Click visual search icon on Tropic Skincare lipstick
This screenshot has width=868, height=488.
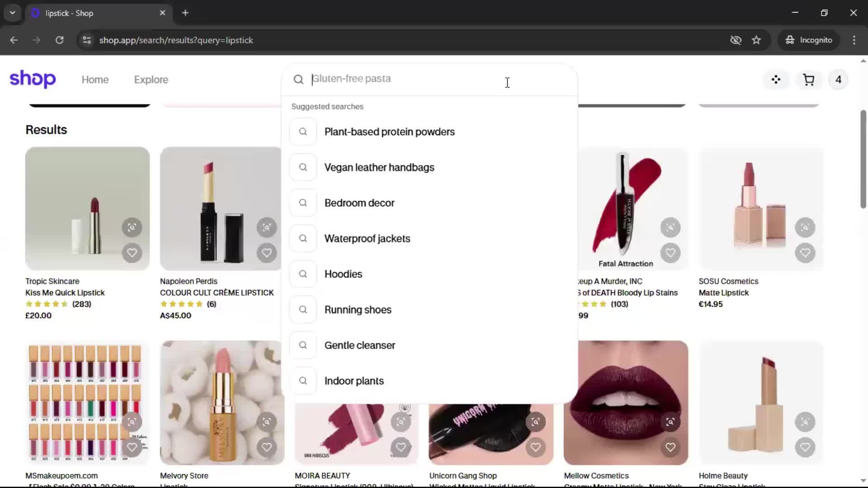click(132, 227)
